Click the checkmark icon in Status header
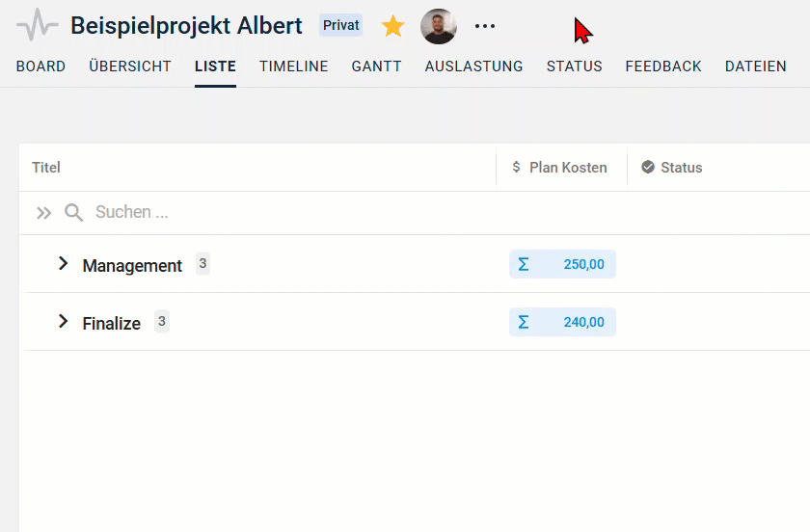 tap(648, 168)
